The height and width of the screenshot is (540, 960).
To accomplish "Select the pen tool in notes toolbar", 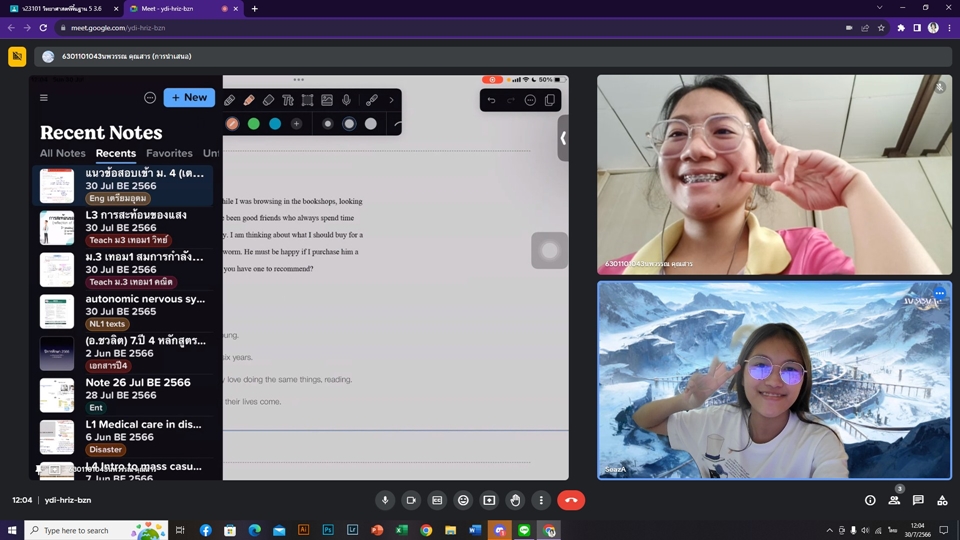I will click(230, 100).
